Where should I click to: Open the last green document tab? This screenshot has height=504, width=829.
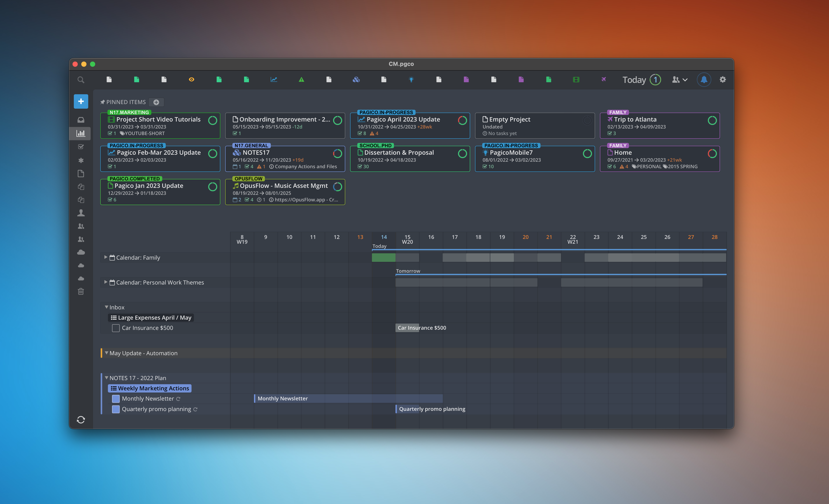click(548, 79)
